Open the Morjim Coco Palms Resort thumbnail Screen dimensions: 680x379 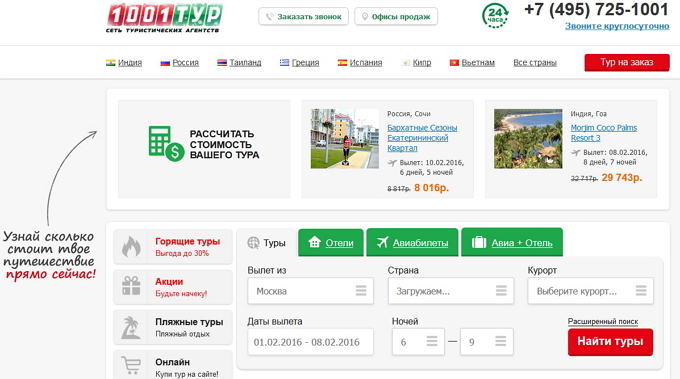(x=528, y=139)
